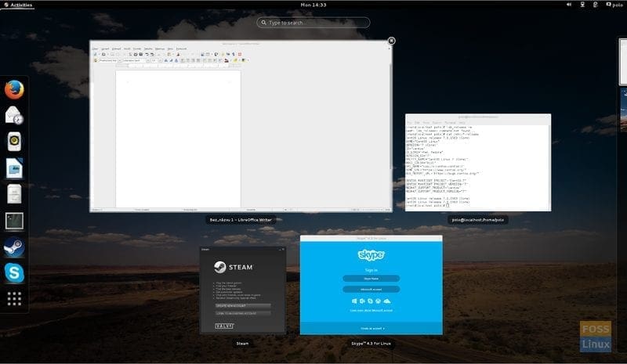Open Terminal icon in the dash
Image resolution: width=627 pixels, height=364 pixels.
(14, 221)
